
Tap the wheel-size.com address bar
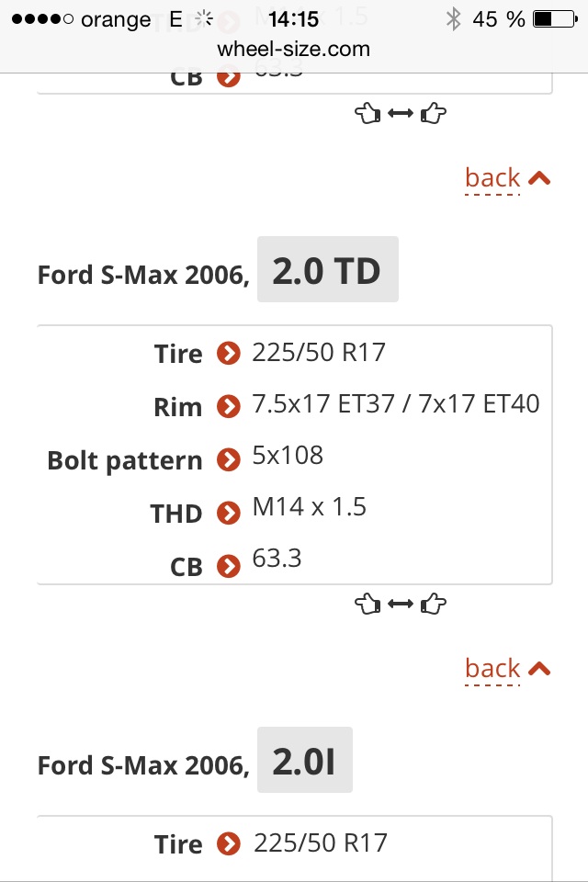(x=294, y=49)
